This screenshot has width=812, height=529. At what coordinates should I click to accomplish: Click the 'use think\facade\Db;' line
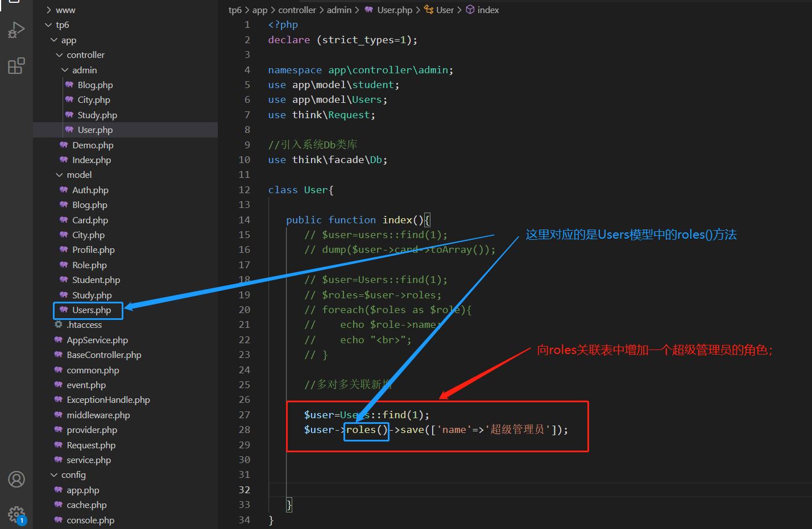(x=328, y=160)
